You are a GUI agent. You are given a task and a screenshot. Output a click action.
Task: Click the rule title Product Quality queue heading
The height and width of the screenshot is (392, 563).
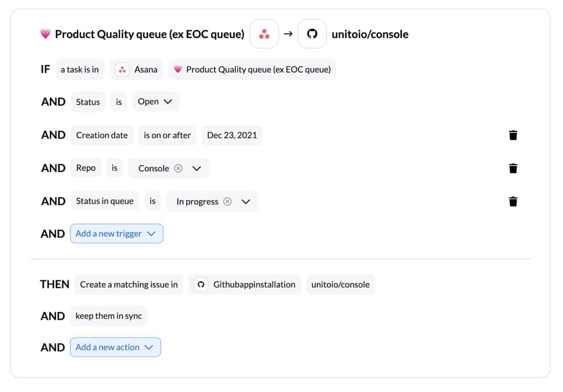click(x=150, y=34)
